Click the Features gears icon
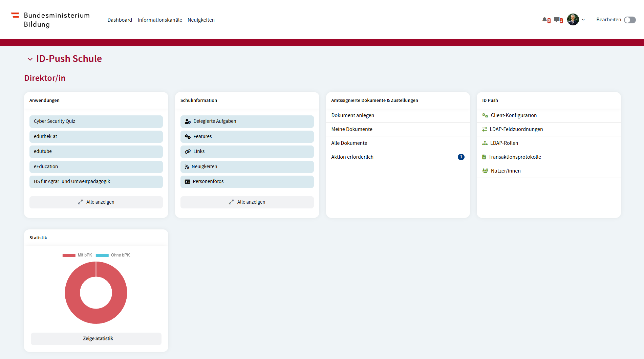This screenshot has width=644, height=359. pyautogui.click(x=188, y=137)
